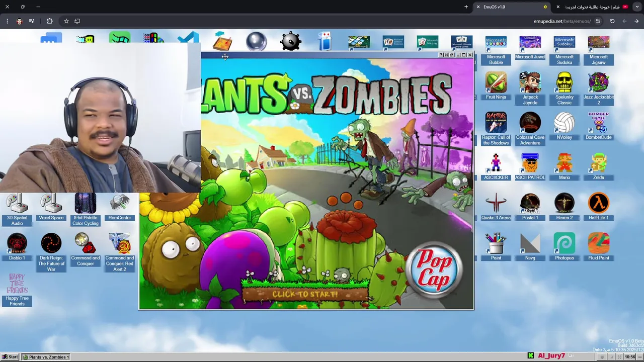This screenshot has height=362, width=644.
Task: Launch Quake 3 Arena icon
Action: point(496,207)
